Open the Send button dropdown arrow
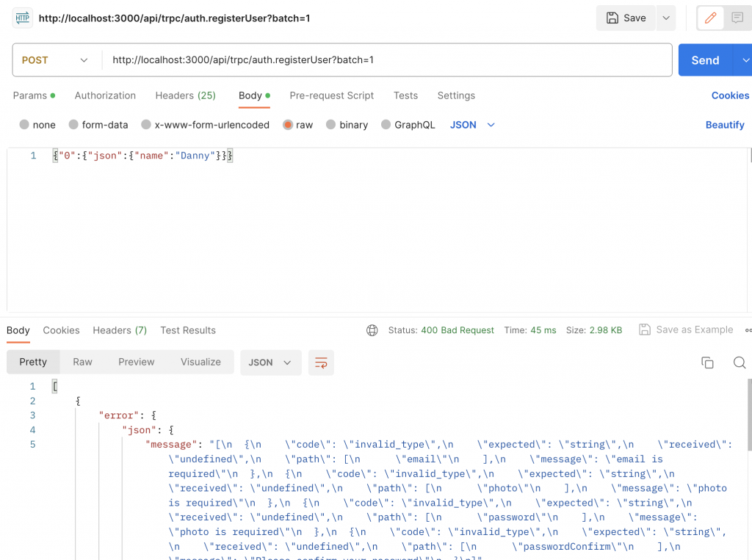This screenshot has width=752, height=560. pyautogui.click(x=745, y=60)
